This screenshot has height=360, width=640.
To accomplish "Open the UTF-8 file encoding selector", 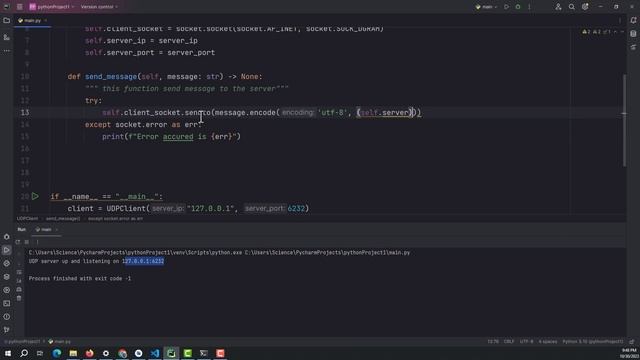I will 526,342.
